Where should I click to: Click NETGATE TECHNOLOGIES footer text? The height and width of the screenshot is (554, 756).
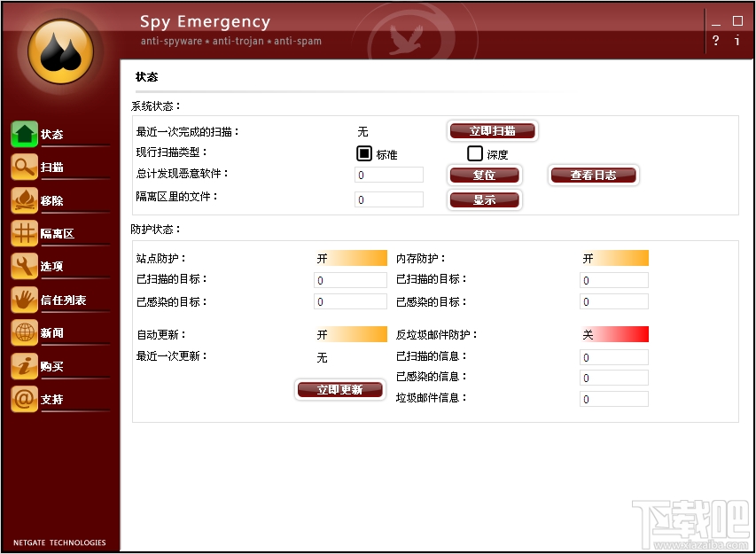point(59,542)
